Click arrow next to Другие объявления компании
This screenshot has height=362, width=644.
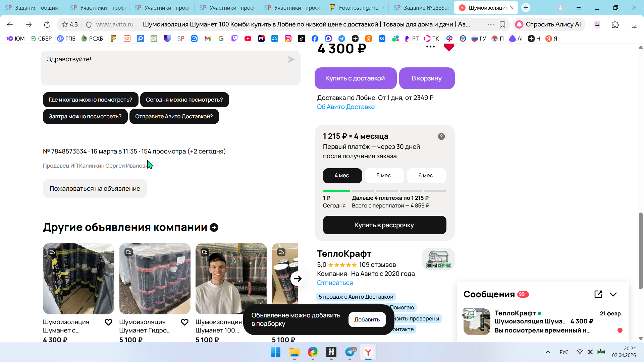coord(214,228)
